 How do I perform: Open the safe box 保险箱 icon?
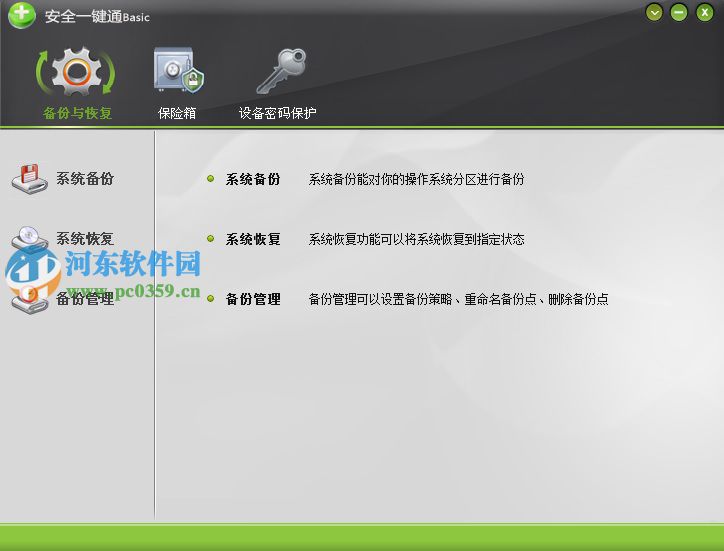click(x=179, y=69)
